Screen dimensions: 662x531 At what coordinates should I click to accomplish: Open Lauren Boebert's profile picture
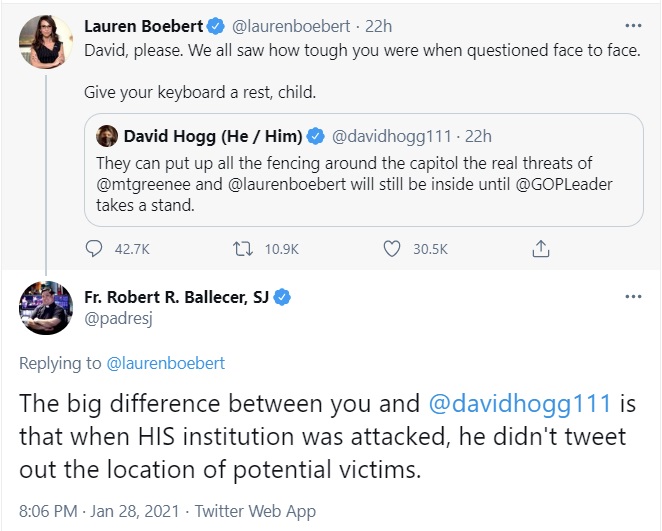pos(44,42)
